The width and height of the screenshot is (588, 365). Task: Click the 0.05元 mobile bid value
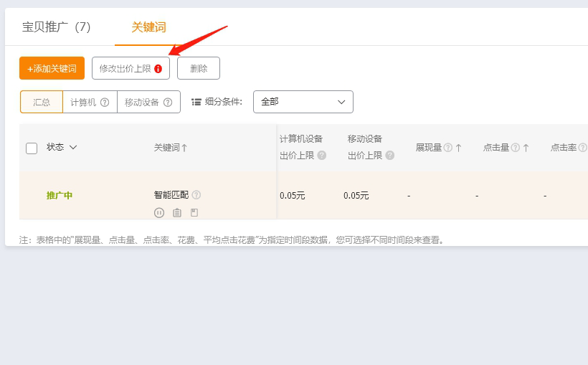356,196
